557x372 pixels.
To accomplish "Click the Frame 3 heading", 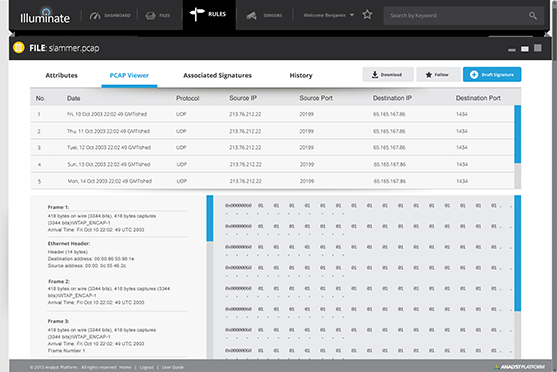I will click(x=58, y=321).
